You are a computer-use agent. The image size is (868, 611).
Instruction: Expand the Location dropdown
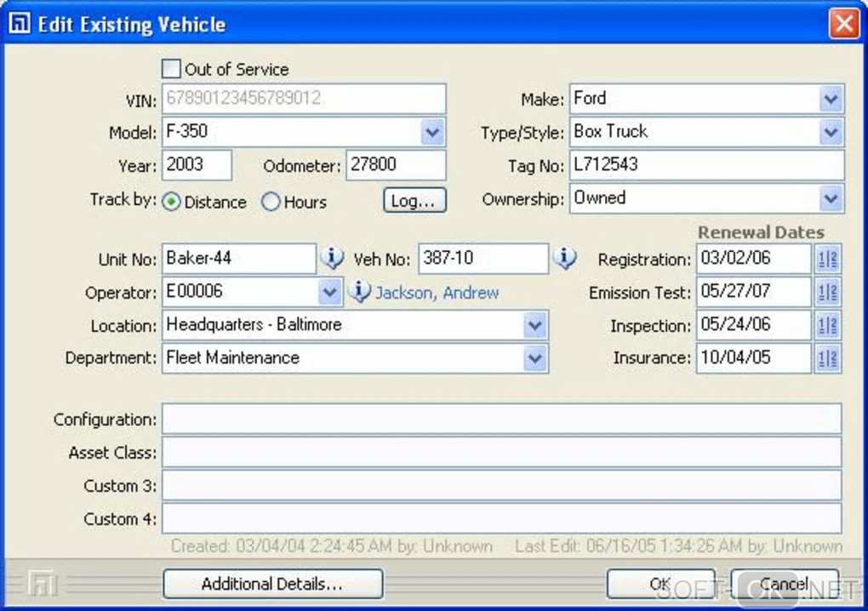[x=534, y=325]
